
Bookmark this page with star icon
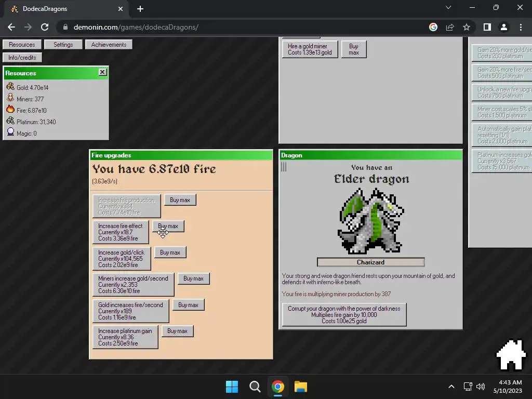[x=467, y=27]
